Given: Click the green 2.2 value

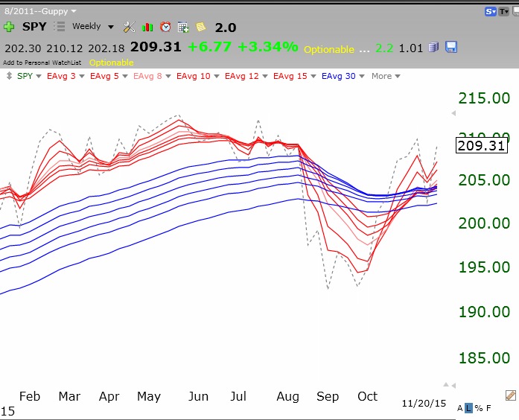Looking at the screenshot, I should [x=384, y=48].
